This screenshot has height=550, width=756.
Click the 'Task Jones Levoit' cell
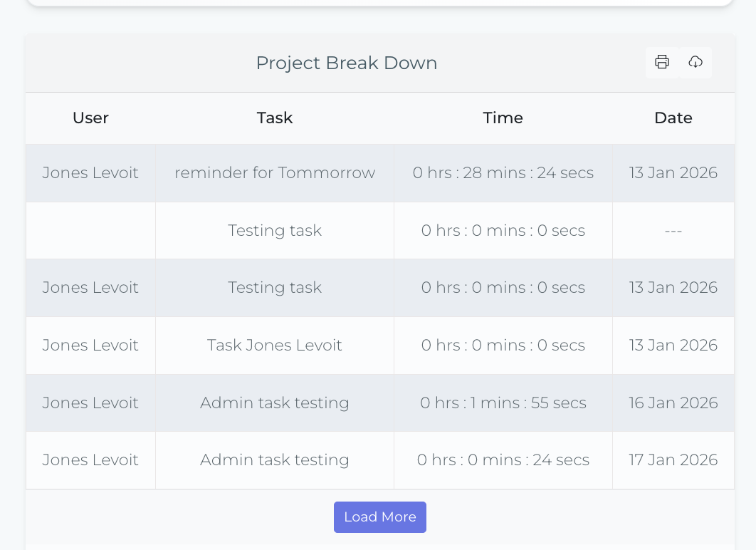click(275, 346)
